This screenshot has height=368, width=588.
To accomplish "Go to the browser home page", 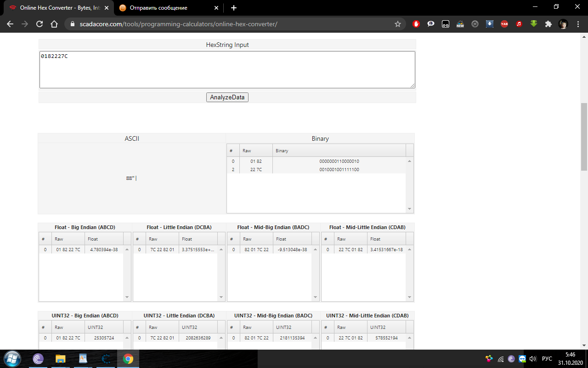I will [54, 24].
